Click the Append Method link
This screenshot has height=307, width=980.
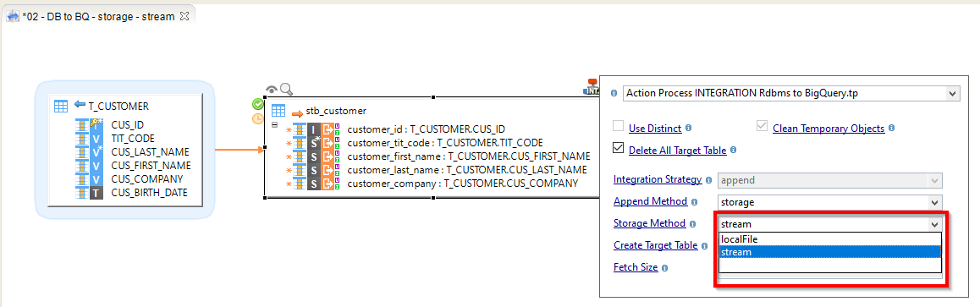click(x=651, y=201)
